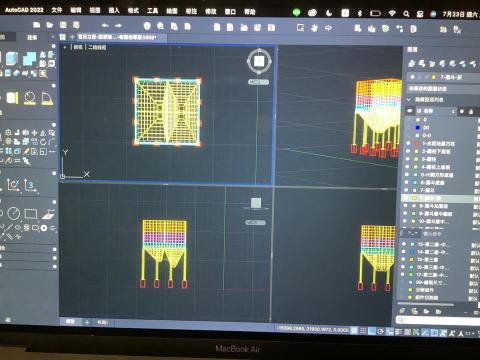480x360 pixels.
Task: Click the coordinates readout in the status bar
Action: pyautogui.click(x=313, y=330)
